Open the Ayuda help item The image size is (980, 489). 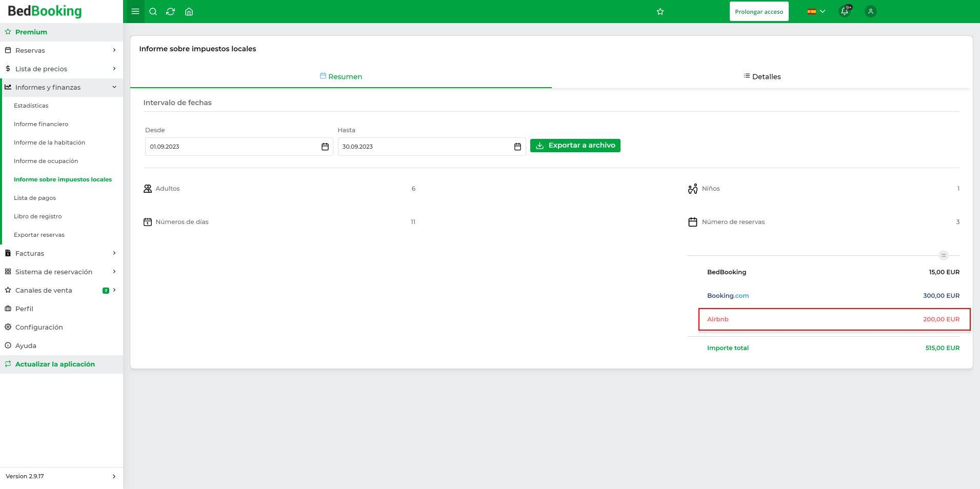(62, 345)
